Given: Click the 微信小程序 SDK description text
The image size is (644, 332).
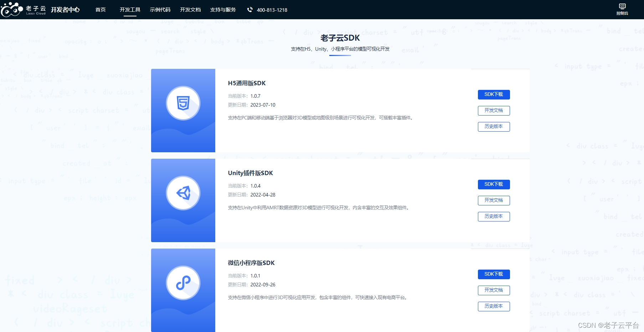Looking at the screenshot, I should point(318,297).
